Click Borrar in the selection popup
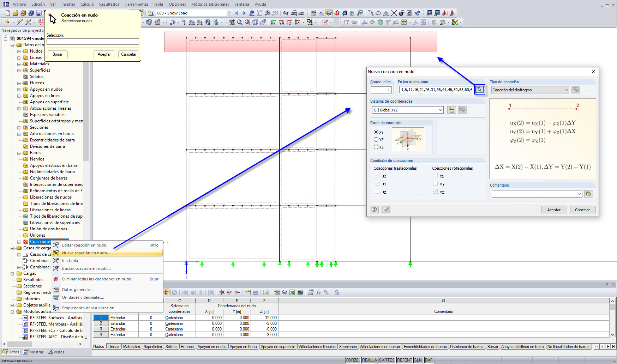 point(58,54)
